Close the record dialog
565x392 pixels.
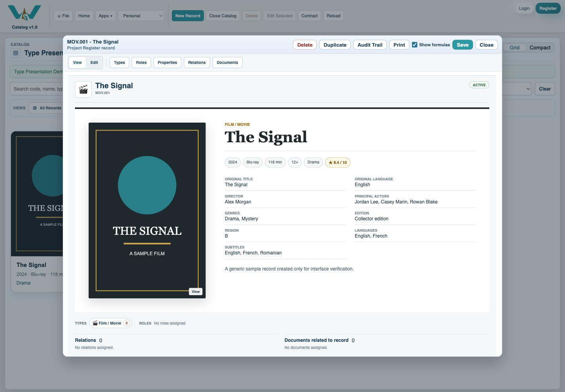coord(487,45)
